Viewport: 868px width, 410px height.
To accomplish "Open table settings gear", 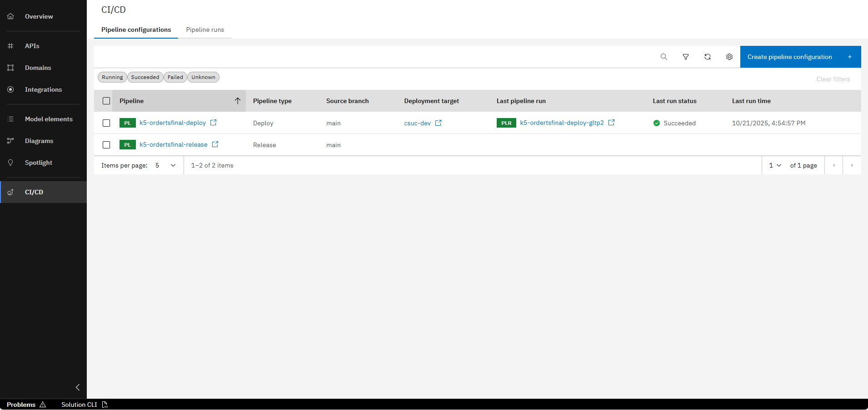I will (x=729, y=56).
